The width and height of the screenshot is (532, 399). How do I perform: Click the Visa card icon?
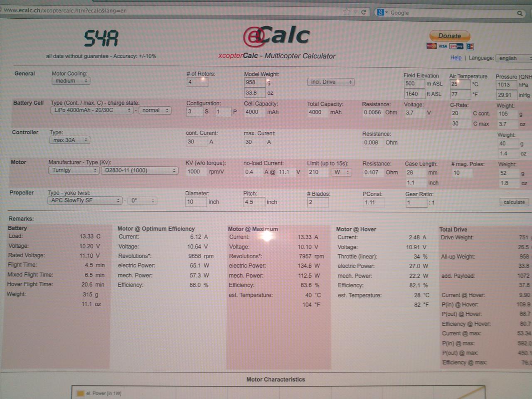(x=443, y=46)
